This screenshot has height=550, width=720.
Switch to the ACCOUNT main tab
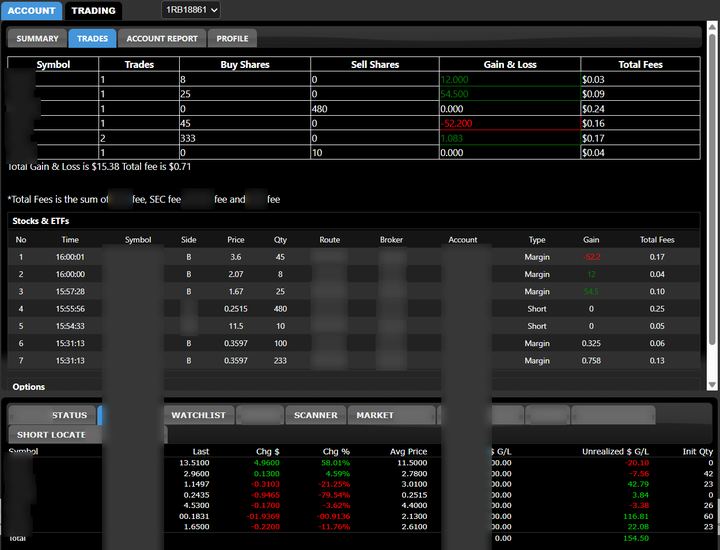click(x=31, y=11)
